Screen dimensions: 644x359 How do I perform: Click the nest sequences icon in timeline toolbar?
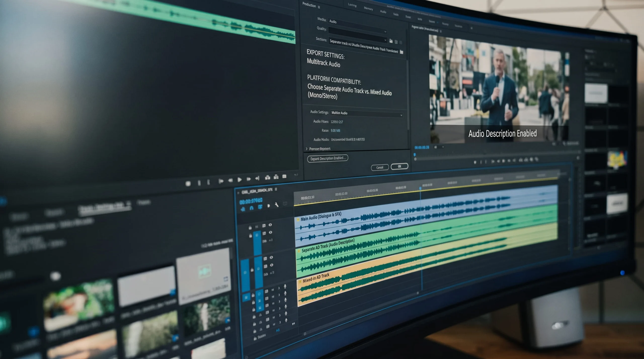pos(243,209)
